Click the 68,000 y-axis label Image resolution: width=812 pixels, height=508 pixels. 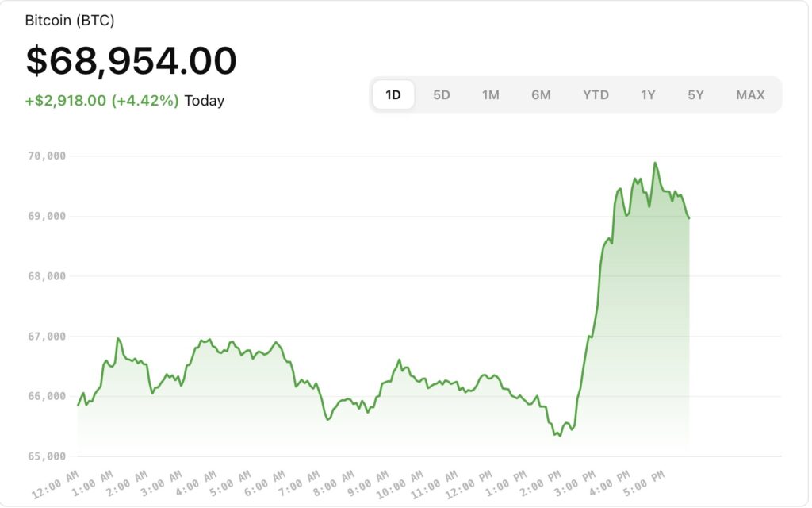46,276
